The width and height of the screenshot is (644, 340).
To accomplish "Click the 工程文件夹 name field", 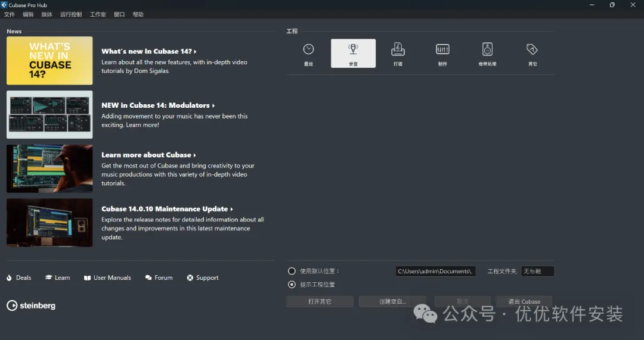I will coord(537,271).
